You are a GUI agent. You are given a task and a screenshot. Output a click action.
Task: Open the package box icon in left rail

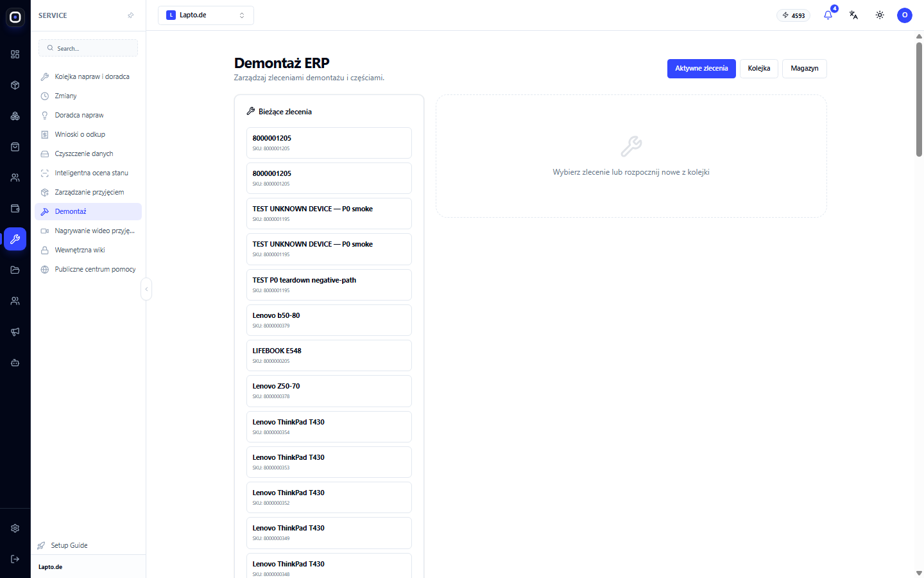click(15, 85)
